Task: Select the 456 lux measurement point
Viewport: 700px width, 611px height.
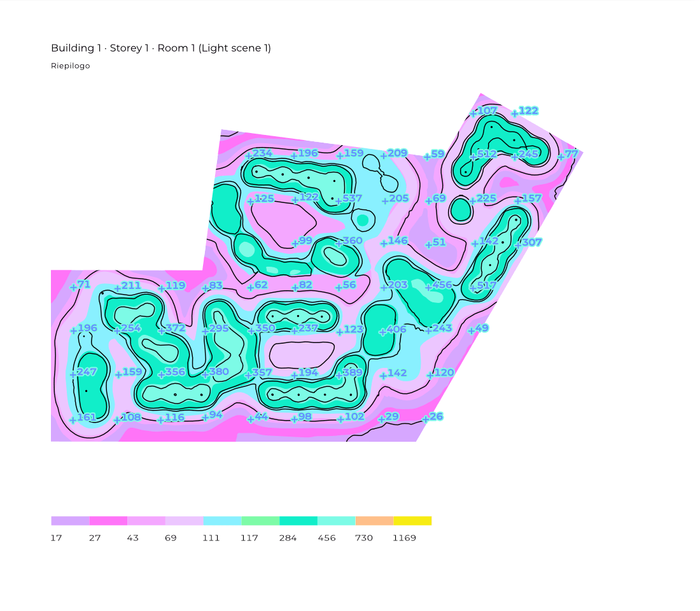Action: (x=429, y=287)
